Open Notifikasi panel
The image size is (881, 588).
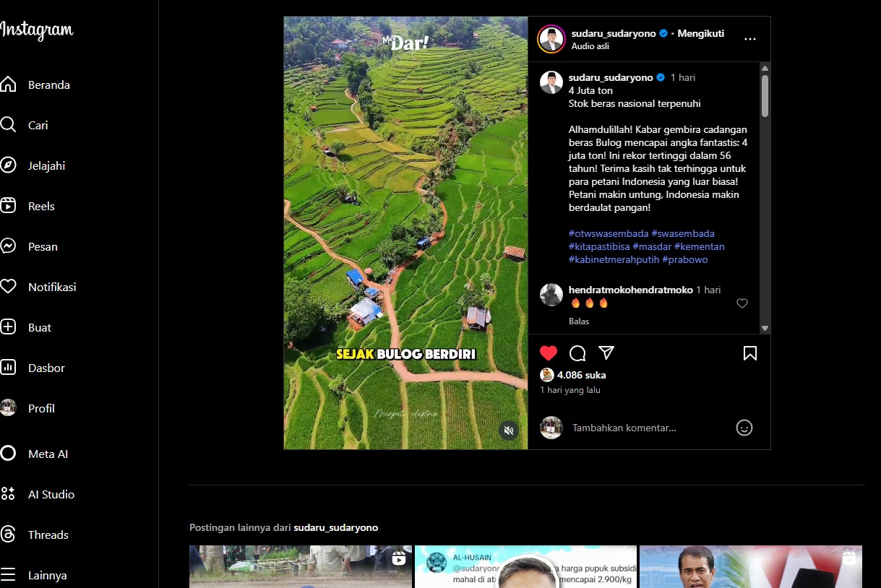52,287
